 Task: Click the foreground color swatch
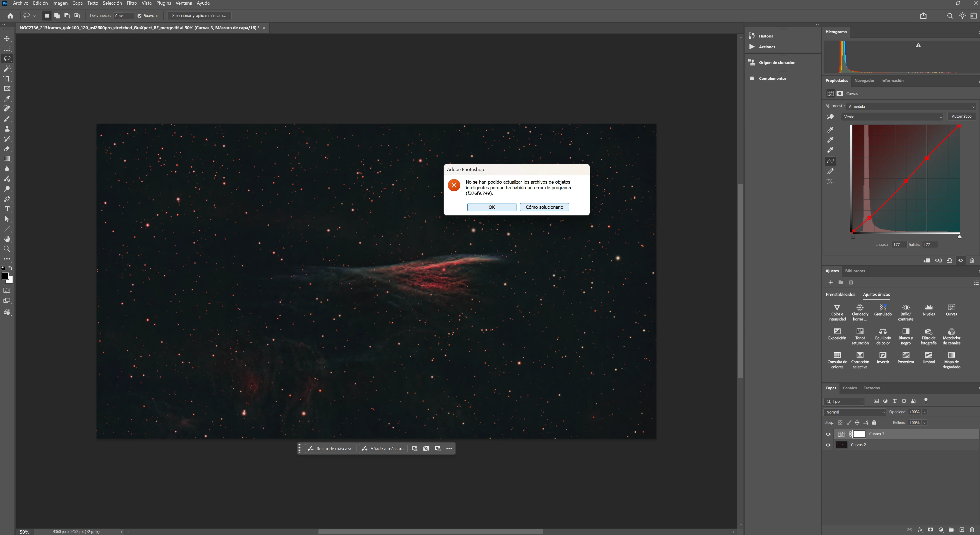tap(5, 276)
